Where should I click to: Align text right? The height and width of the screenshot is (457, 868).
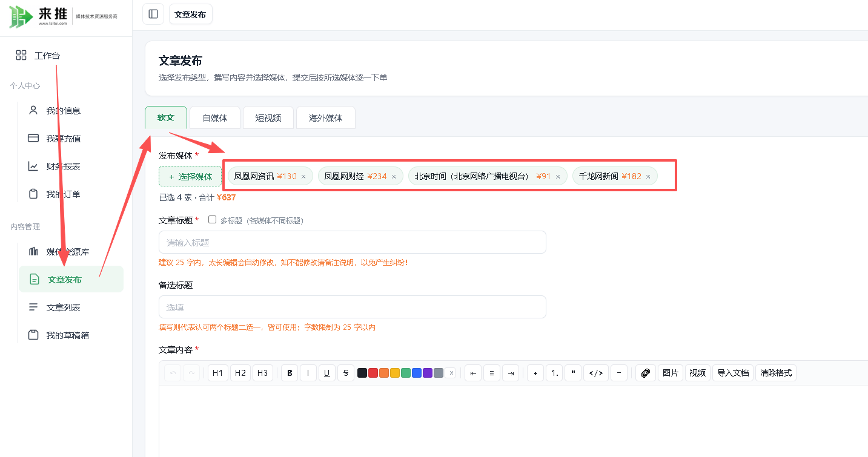[511, 373]
